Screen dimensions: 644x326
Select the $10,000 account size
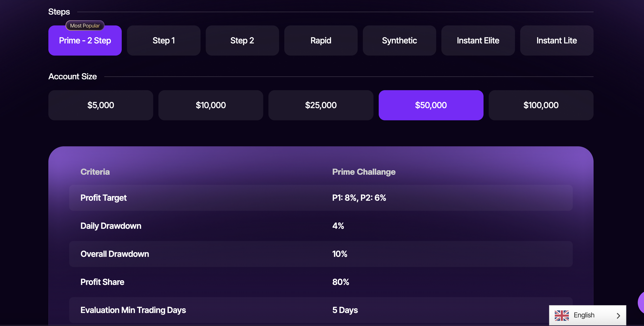[x=211, y=105]
